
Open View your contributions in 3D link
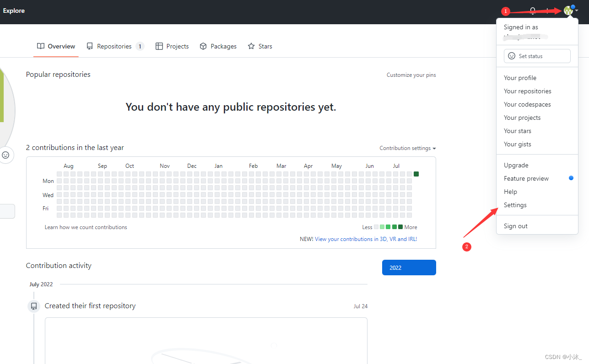click(366, 239)
